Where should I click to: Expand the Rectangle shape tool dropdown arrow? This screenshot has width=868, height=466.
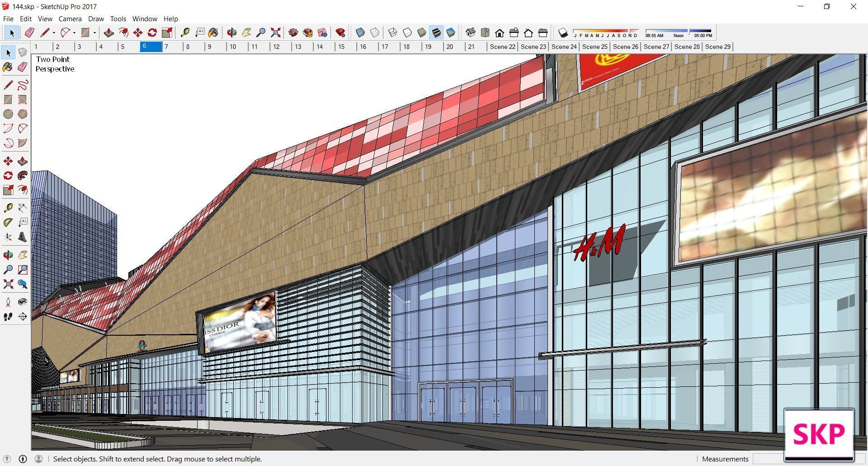click(94, 33)
